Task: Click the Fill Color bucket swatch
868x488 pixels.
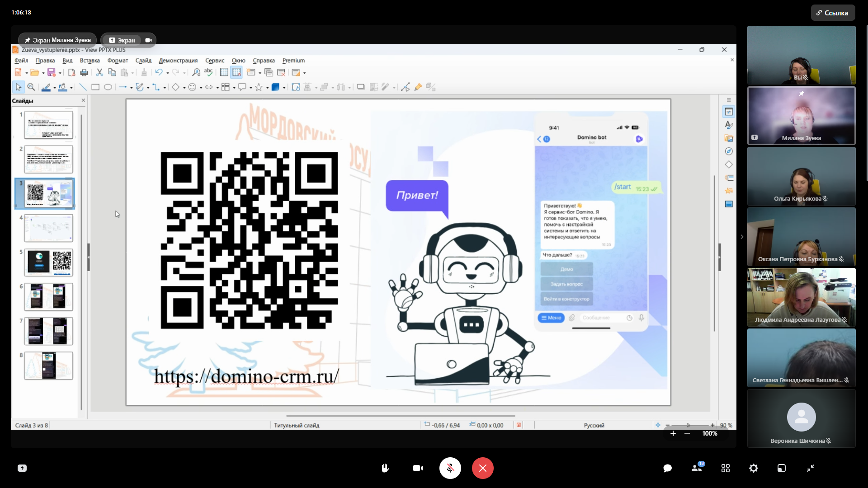Action: (x=62, y=87)
